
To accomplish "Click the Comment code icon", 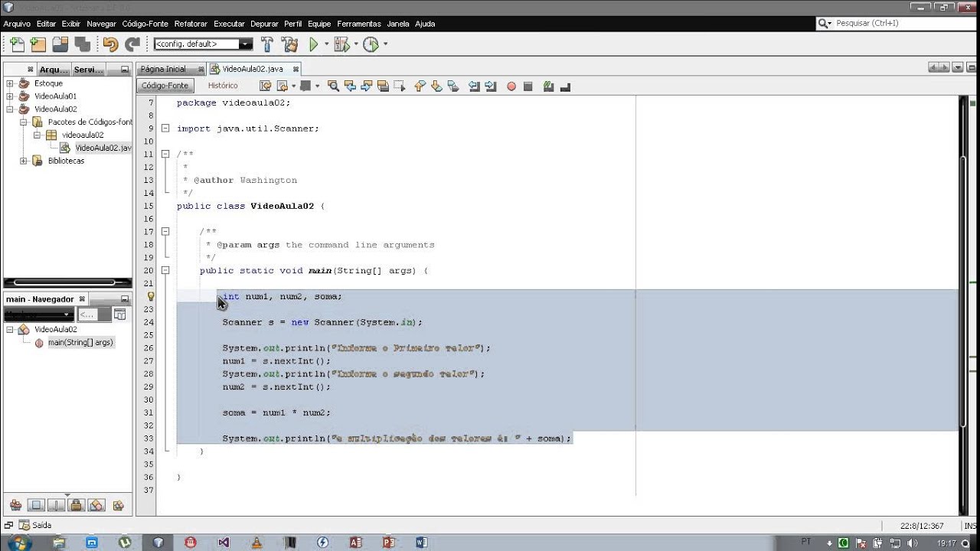I will click(548, 86).
